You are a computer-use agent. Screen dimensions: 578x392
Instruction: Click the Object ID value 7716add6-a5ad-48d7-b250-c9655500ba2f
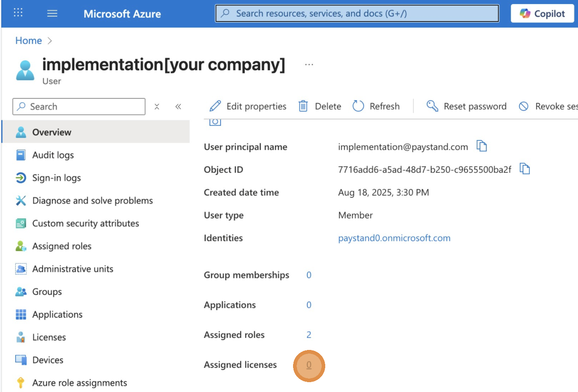coord(425,170)
